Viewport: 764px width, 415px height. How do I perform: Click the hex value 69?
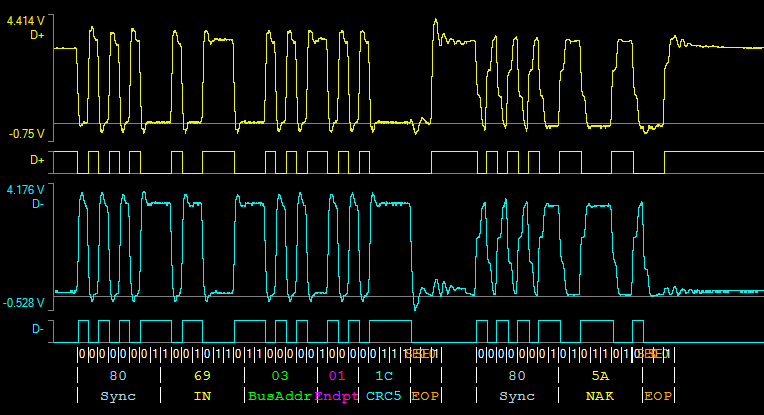click(202, 376)
